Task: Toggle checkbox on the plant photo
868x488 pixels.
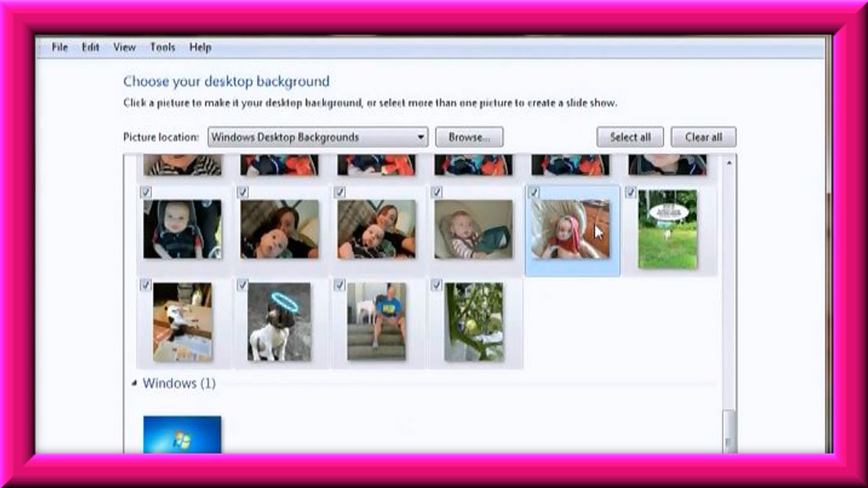Action: click(x=437, y=285)
